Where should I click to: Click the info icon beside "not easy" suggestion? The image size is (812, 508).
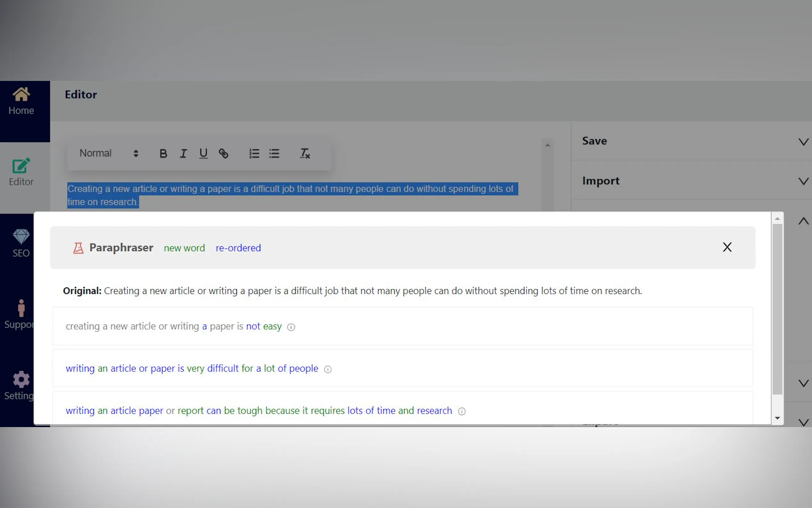pos(291,327)
